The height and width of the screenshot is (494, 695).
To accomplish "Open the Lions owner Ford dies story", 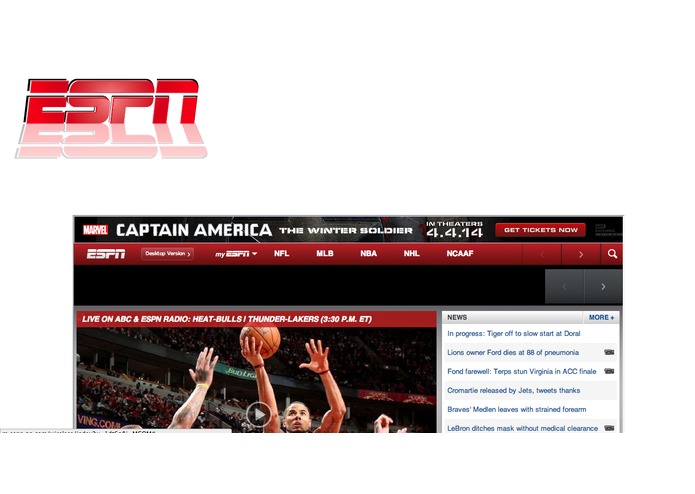I will pyautogui.click(x=513, y=353).
